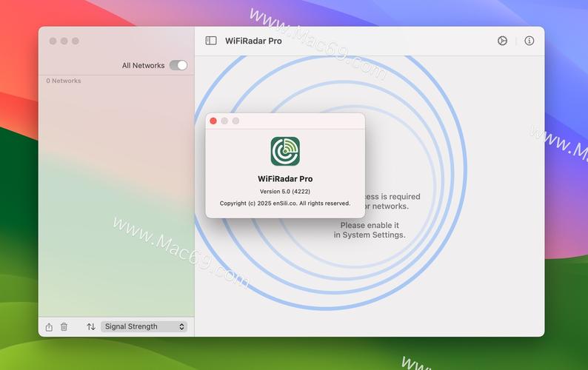Reverse sort order with the arrows icon
This screenshot has height=370, width=588.
(x=91, y=326)
